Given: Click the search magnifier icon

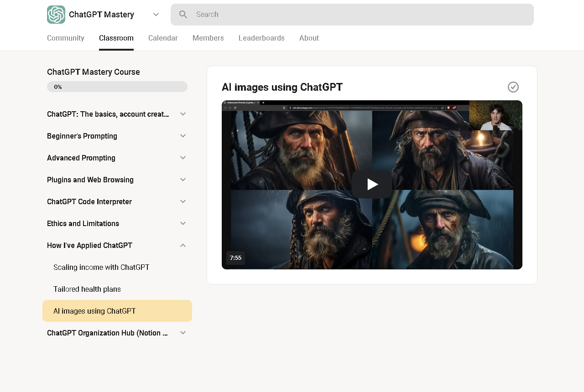Looking at the screenshot, I should pos(183,15).
